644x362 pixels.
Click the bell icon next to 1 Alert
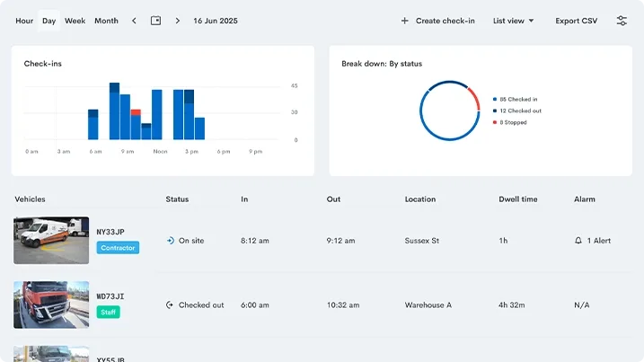578,241
